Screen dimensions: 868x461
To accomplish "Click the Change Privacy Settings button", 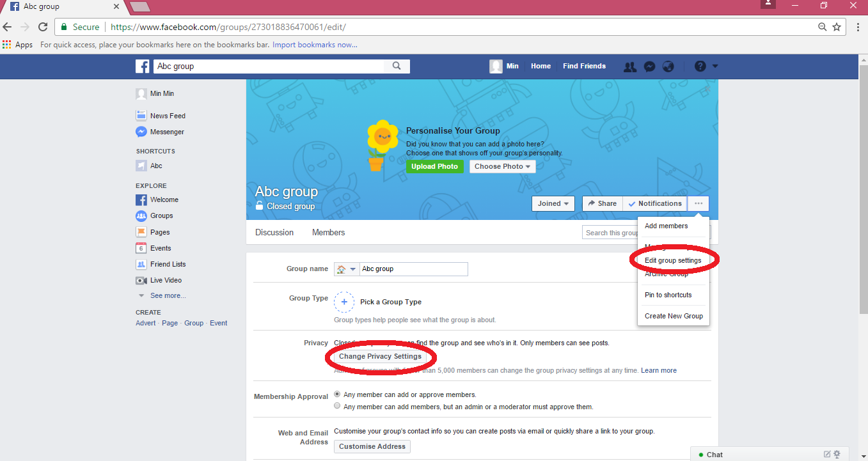I will [x=381, y=357].
